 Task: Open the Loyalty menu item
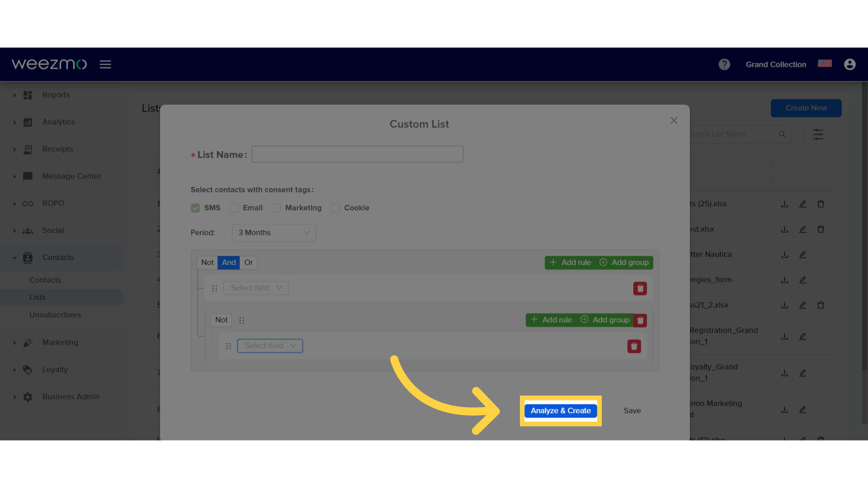coord(55,370)
